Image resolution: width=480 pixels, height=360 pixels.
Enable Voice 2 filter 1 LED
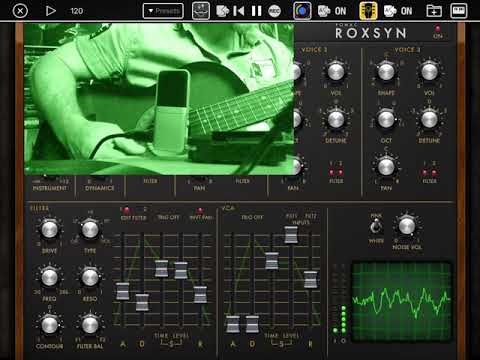331,172
